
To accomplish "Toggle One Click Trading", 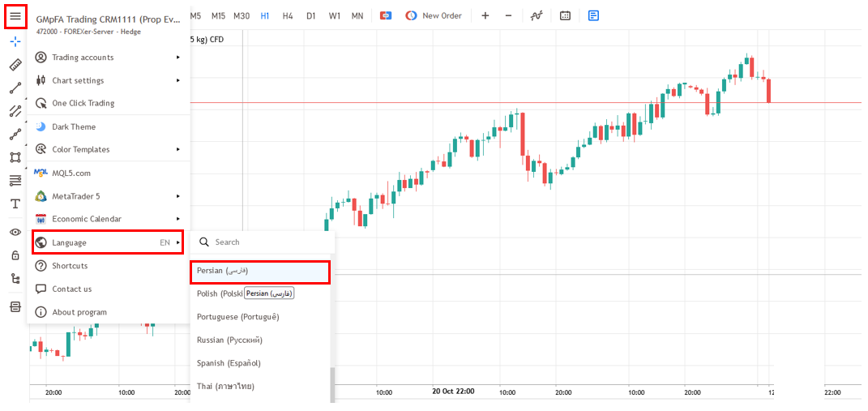I will (x=83, y=103).
